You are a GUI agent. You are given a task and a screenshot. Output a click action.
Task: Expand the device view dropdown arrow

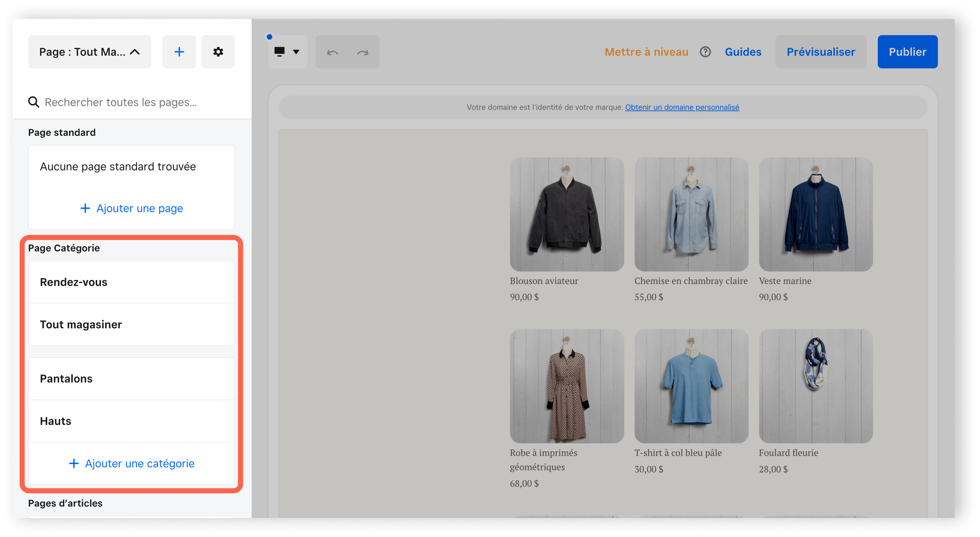coord(296,52)
